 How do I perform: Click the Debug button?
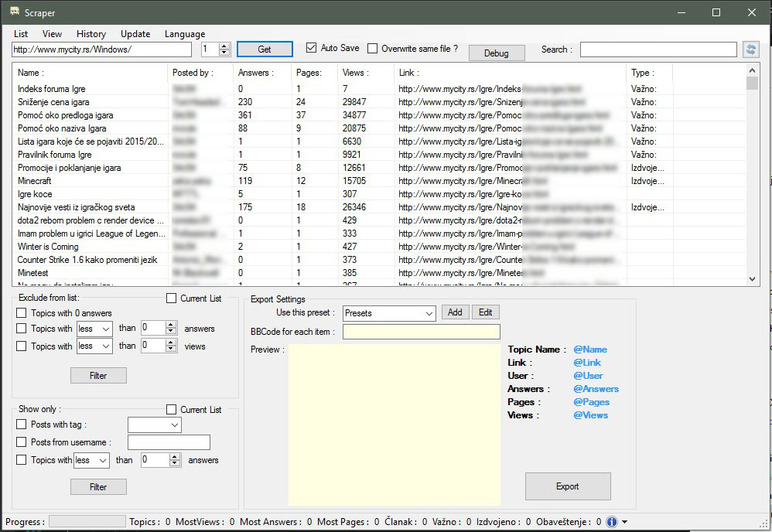(497, 53)
